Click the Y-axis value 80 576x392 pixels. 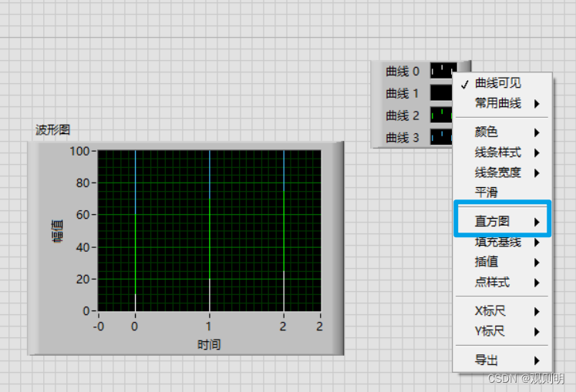click(x=83, y=183)
